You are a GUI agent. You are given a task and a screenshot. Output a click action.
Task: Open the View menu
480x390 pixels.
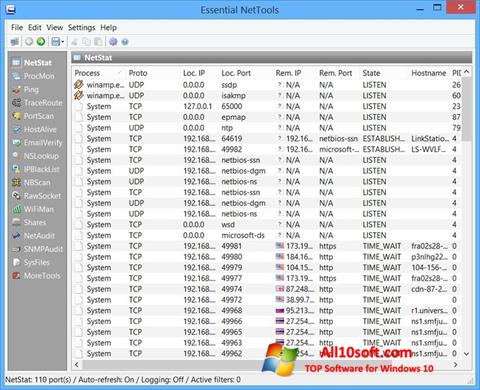click(55, 28)
